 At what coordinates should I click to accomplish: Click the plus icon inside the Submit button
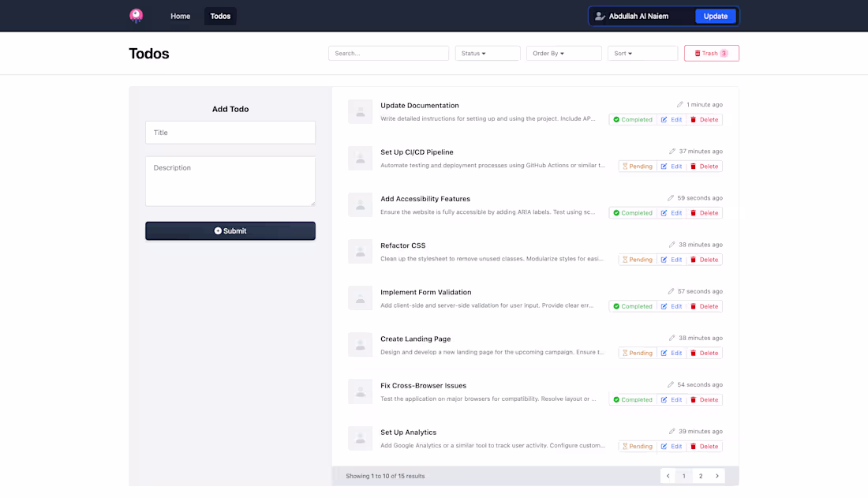[218, 230]
